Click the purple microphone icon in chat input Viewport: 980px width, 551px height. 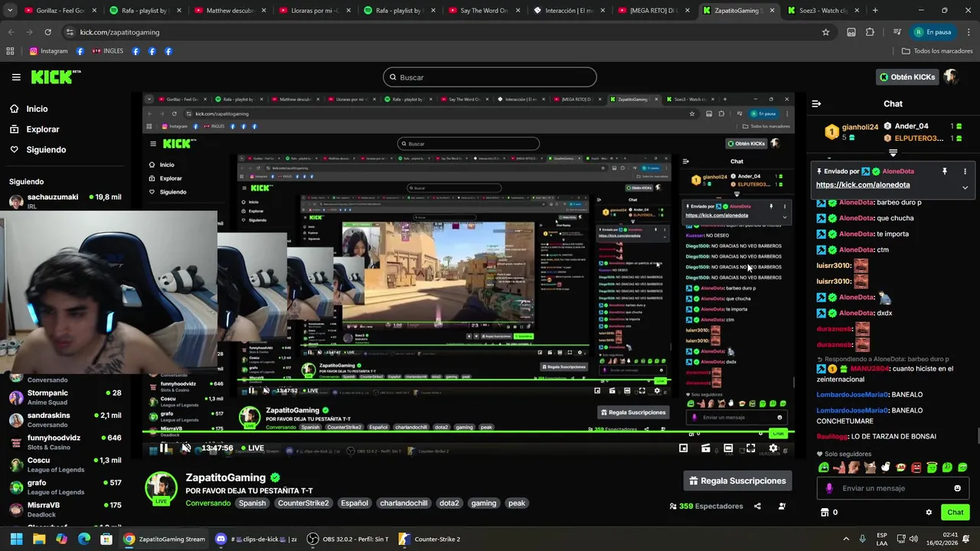829,488
